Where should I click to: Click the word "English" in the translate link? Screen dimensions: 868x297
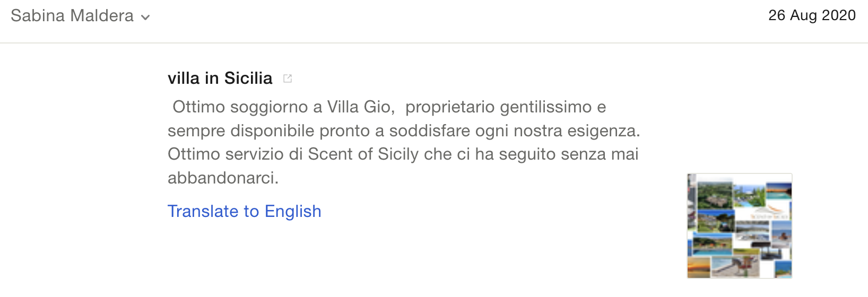(x=293, y=211)
